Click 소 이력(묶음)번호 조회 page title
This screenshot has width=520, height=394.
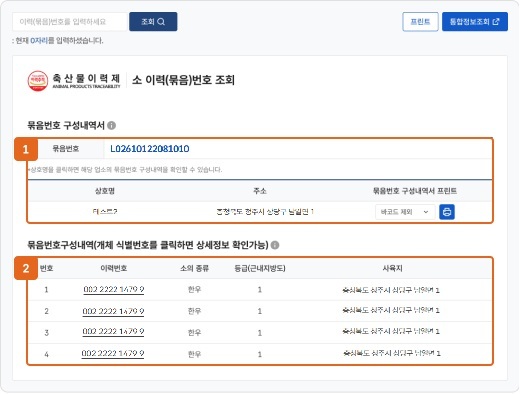pos(183,80)
